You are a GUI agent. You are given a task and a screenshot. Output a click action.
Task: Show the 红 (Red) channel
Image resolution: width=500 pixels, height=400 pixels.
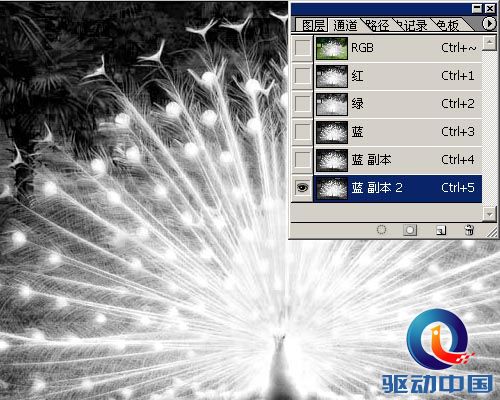(303, 76)
